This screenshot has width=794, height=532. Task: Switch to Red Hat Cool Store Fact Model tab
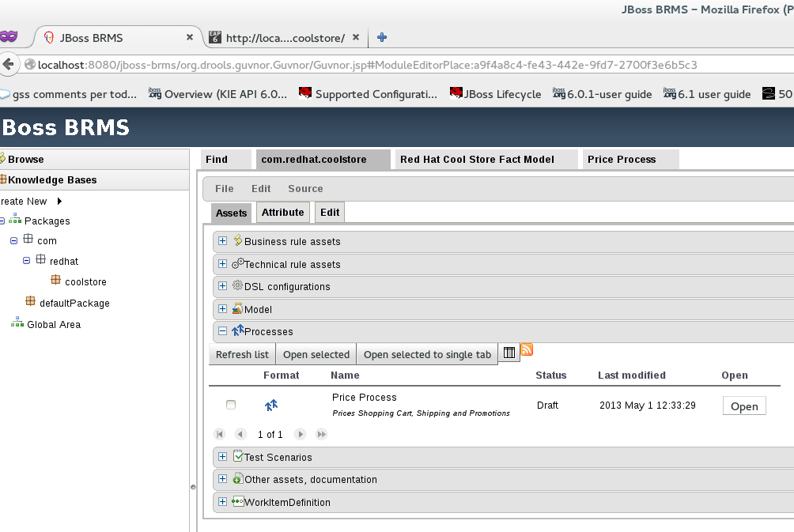pos(486,160)
